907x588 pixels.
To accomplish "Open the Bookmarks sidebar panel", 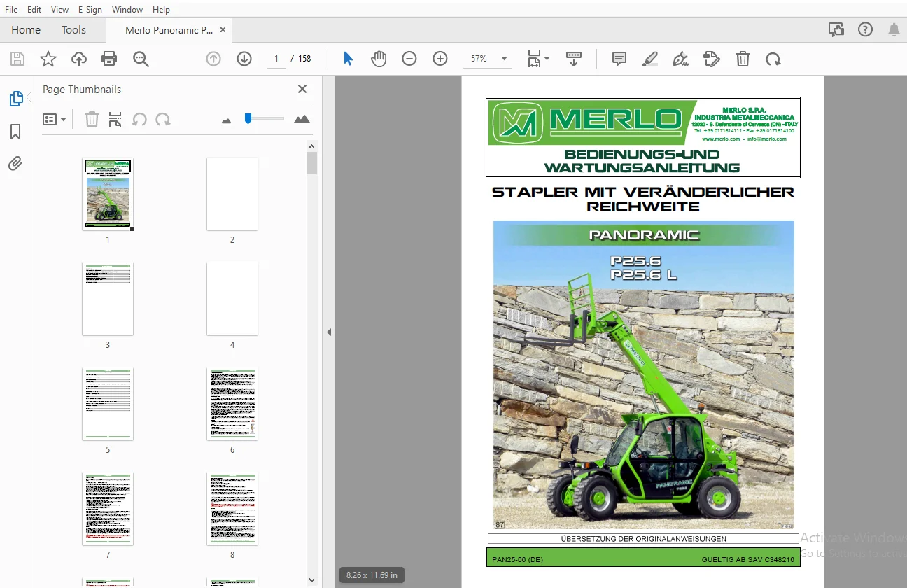I will coord(15,132).
